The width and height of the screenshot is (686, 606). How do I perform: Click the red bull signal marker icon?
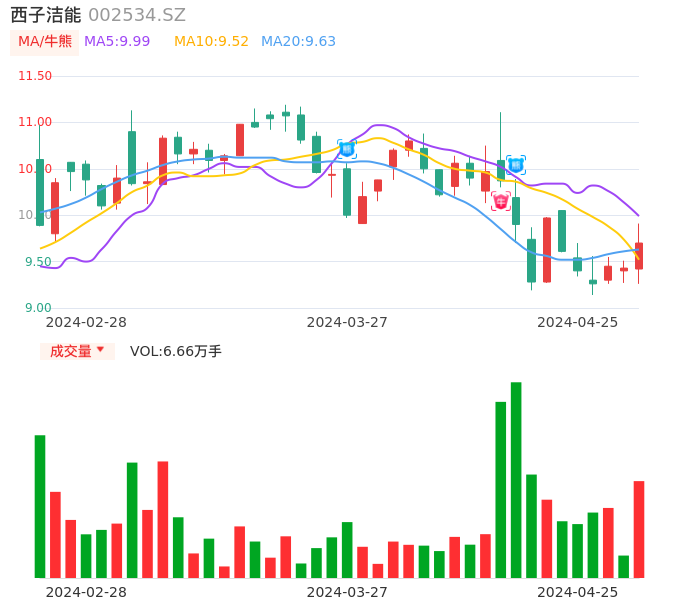(500, 201)
